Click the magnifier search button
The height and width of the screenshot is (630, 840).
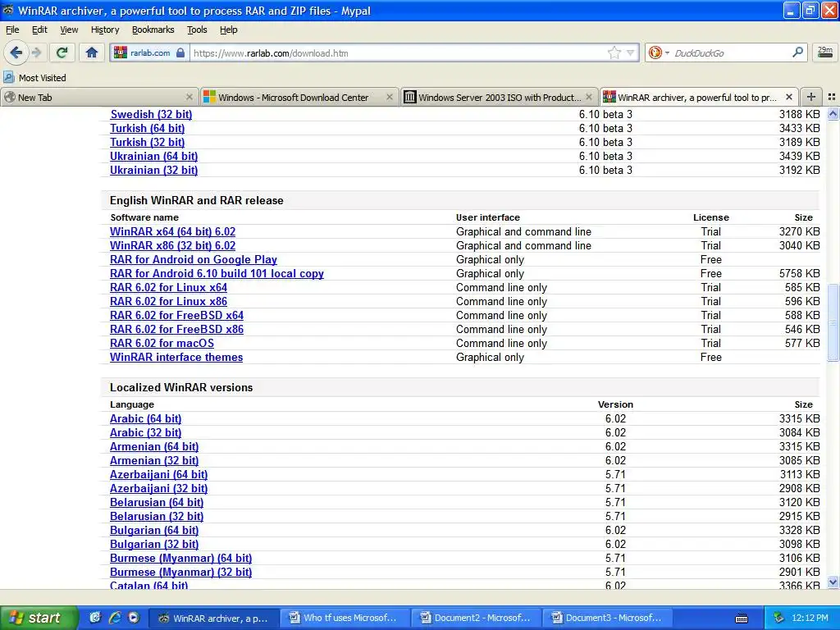point(797,52)
